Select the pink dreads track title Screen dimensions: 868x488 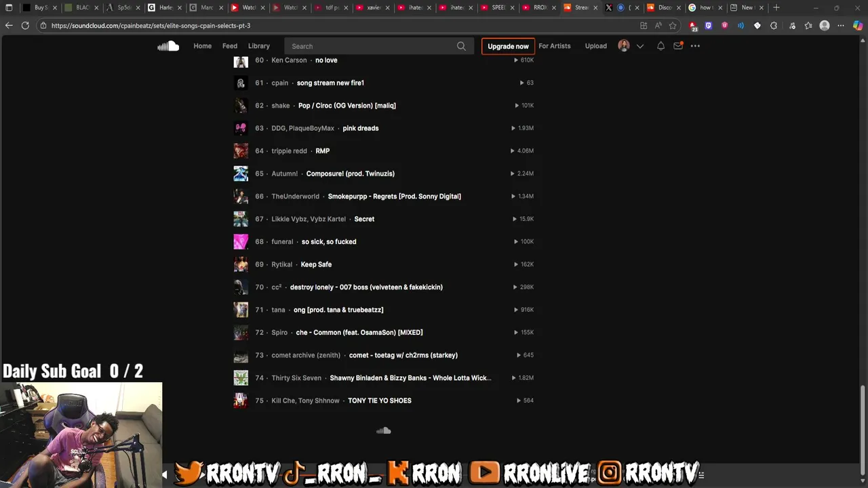pyautogui.click(x=361, y=128)
